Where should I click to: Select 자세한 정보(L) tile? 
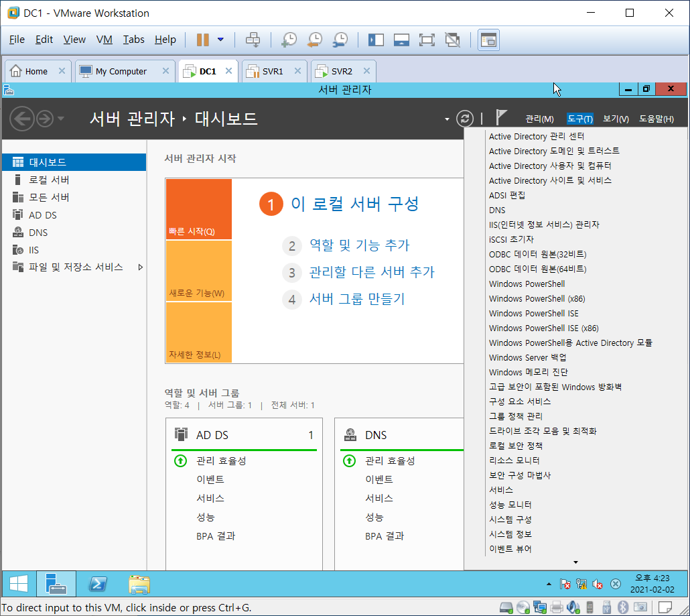tap(199, 332)
